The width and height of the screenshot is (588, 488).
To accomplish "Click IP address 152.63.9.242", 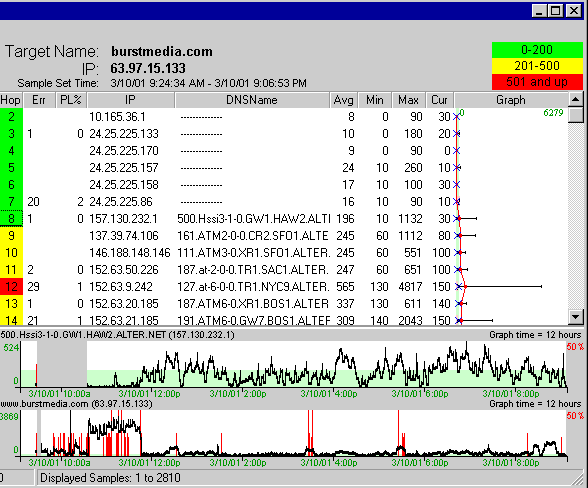I will (121, 287).
